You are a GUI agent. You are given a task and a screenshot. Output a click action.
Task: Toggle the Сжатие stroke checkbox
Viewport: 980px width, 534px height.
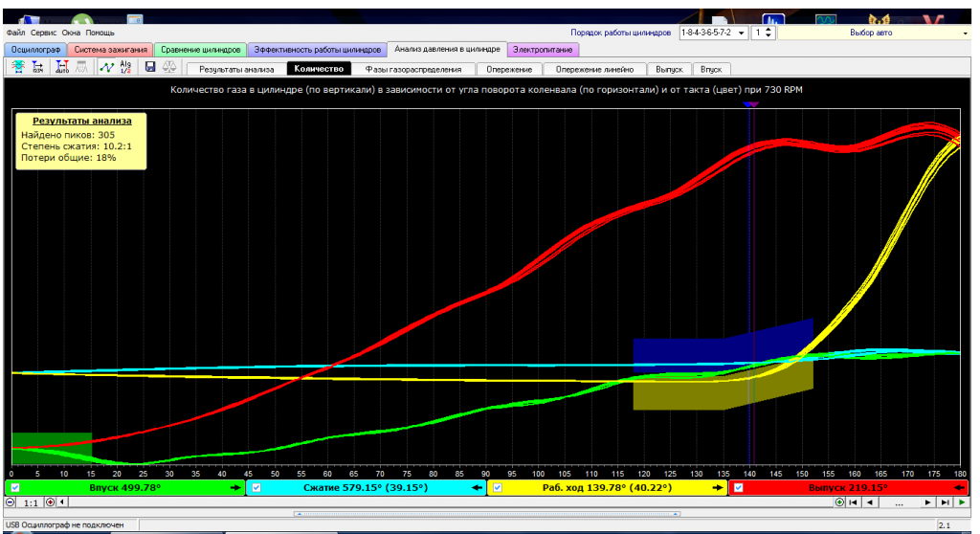click(x=256, y=488)
